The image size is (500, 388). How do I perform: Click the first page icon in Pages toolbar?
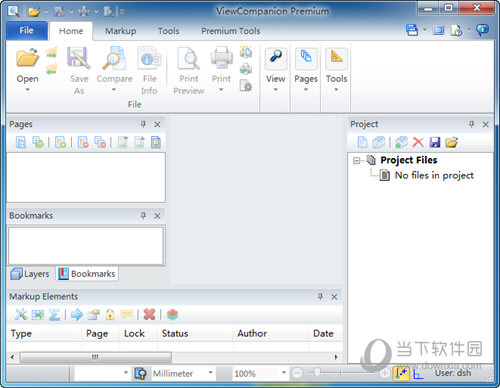(x=21, y=142)
